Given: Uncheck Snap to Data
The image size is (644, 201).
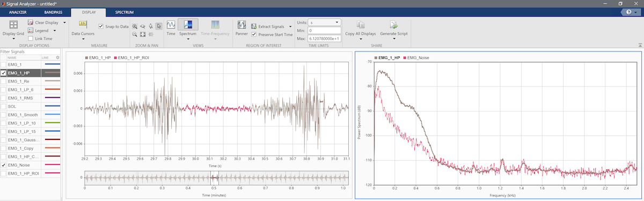Looking at the screenshot, I should point(101,26).
